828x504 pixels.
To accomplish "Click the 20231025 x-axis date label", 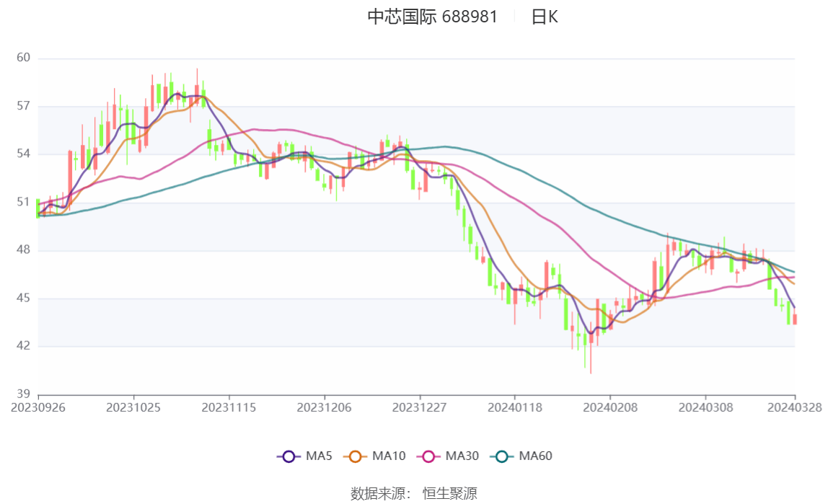I will [133, 408].
